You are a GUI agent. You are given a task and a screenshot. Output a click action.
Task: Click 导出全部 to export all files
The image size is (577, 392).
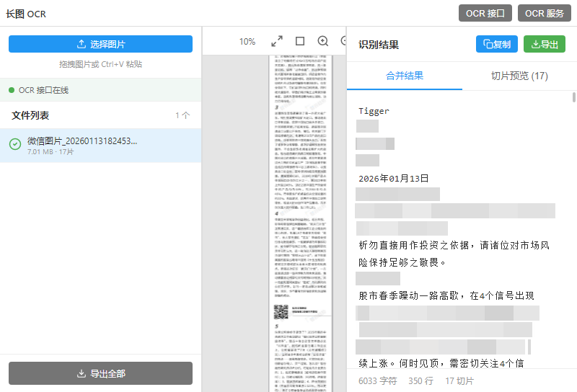100,374
